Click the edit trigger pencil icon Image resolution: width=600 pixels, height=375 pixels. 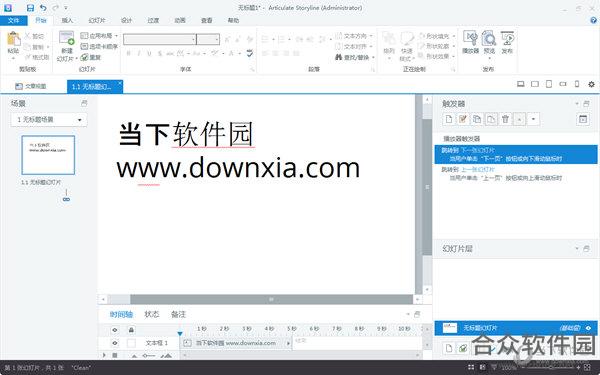[x=463, y=119]
